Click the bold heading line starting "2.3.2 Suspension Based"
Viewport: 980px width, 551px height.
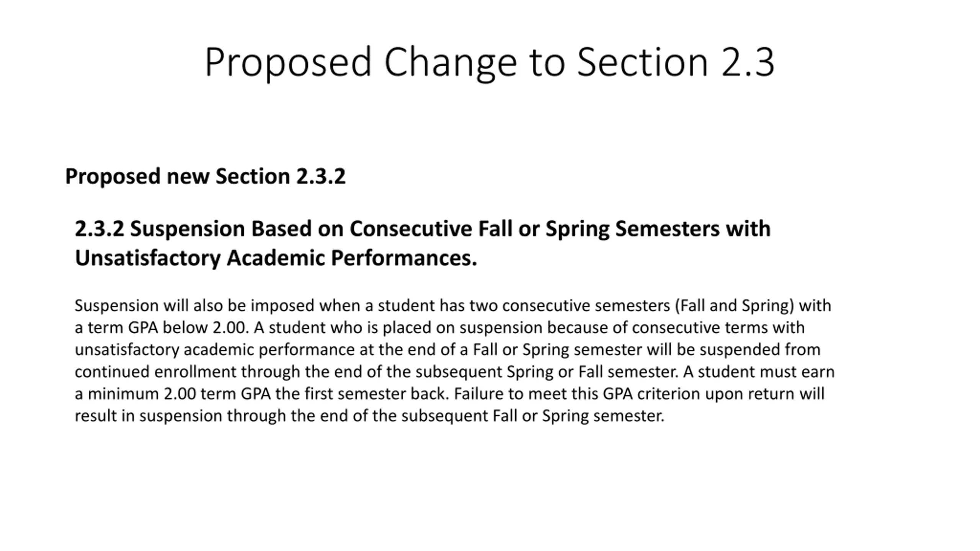point(423,229)
